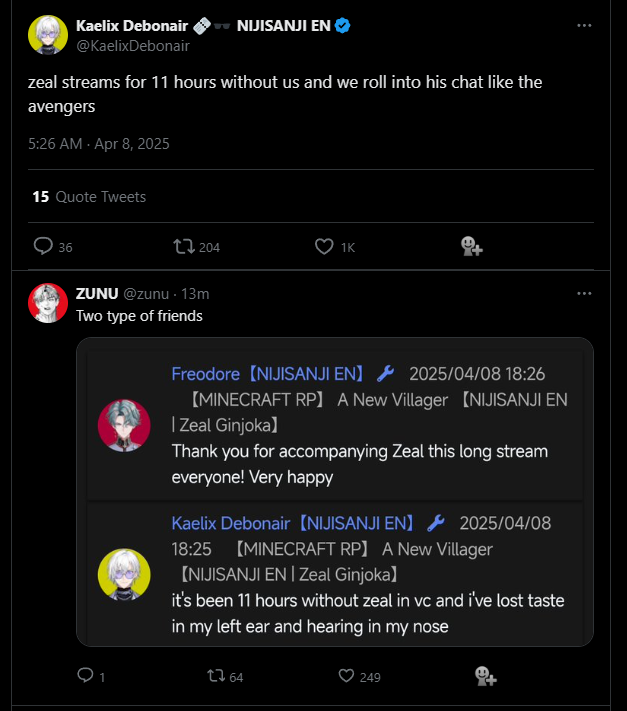The image size is (627, 711).
Task: Click the add-reaction icon on main tweet
Action: pyautogui.click(x=471, y=246)
